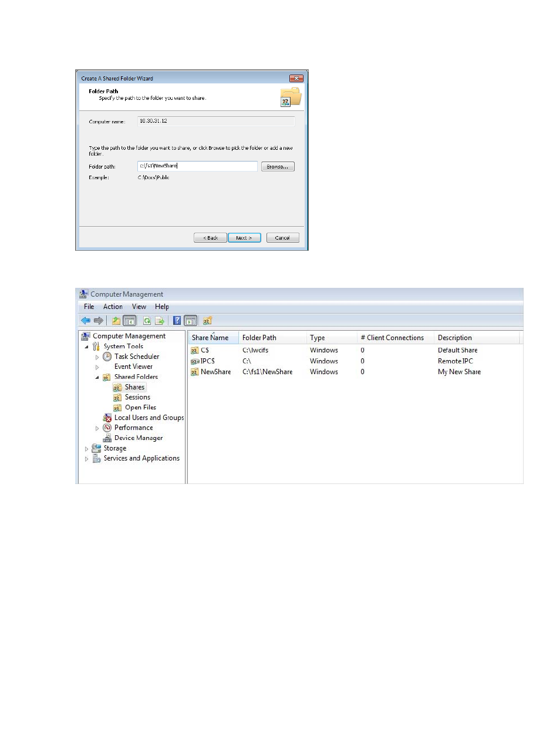Screen dimensions: 560x746
Task: Click the Local Users and Groups icon
Action: [107, 418]
